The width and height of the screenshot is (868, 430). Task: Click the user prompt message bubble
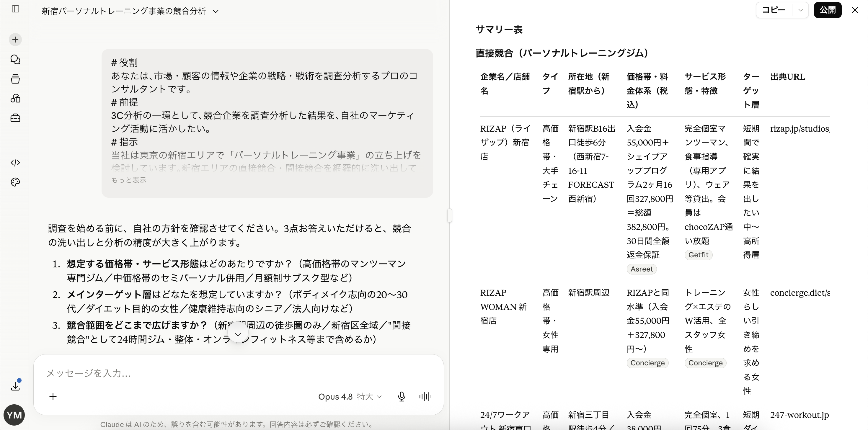267,123
